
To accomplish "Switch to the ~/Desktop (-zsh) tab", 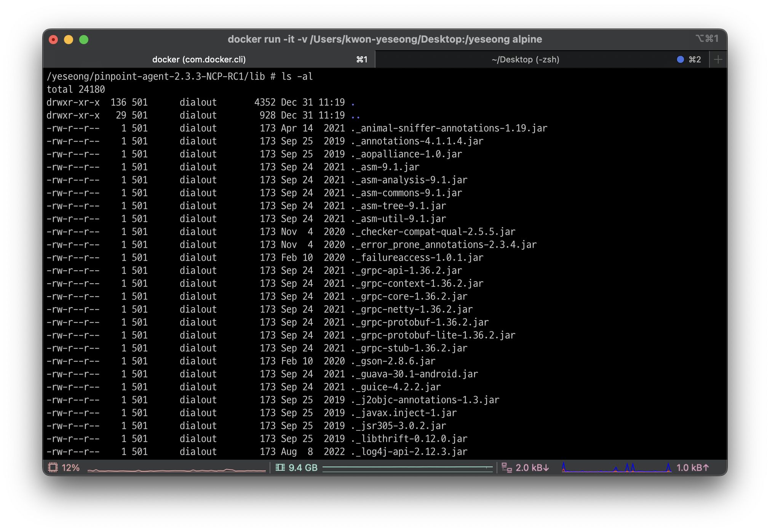I will (x=525, y=59).
